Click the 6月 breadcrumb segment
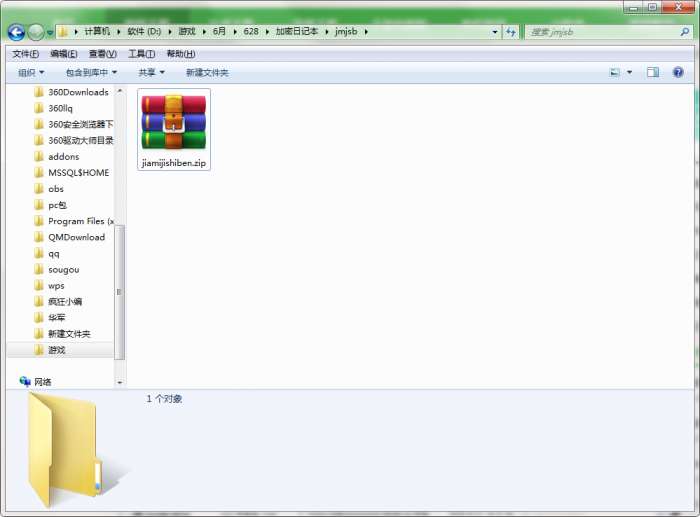This screenshot has height=517, width=700. pyautogui.click(x=219, y=31)
